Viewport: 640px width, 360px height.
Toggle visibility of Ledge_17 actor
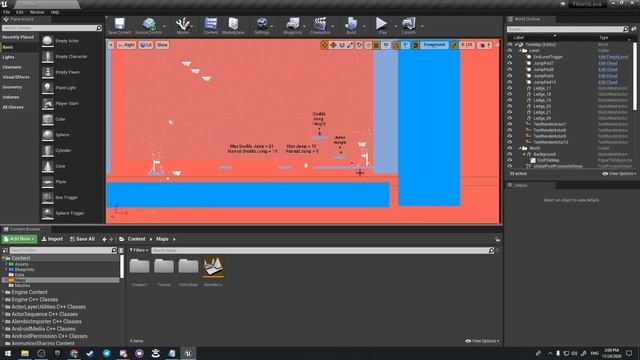tap(510, 88)
